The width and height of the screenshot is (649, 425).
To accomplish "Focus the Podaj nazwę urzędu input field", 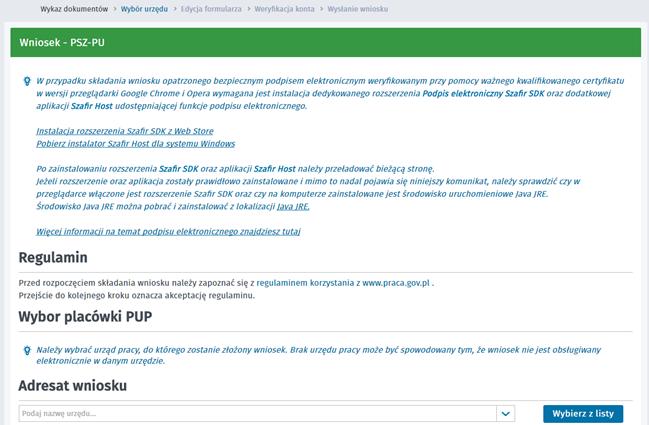I will (257, 413).
